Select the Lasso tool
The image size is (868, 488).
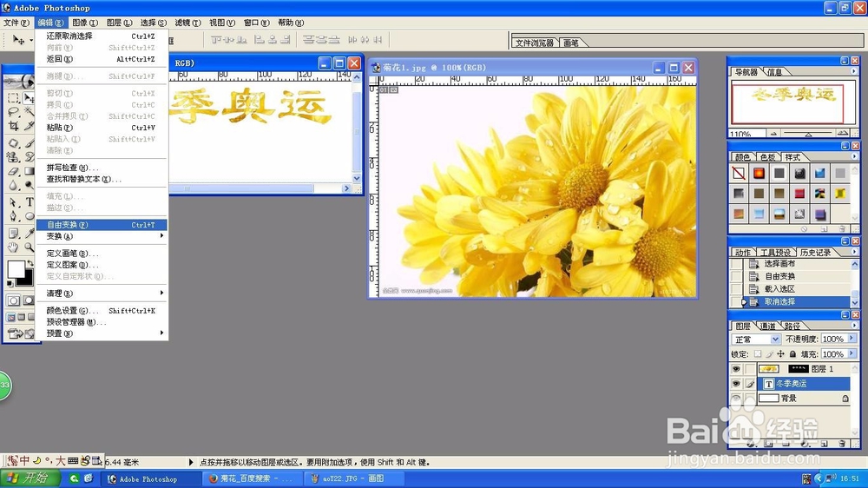tap(12, 111)
